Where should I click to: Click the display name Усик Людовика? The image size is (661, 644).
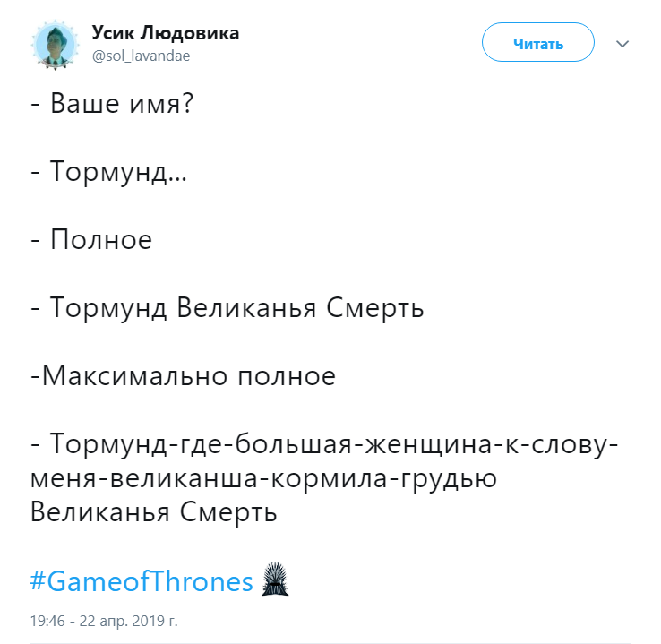pyautogui.click(x=165, y=33)
